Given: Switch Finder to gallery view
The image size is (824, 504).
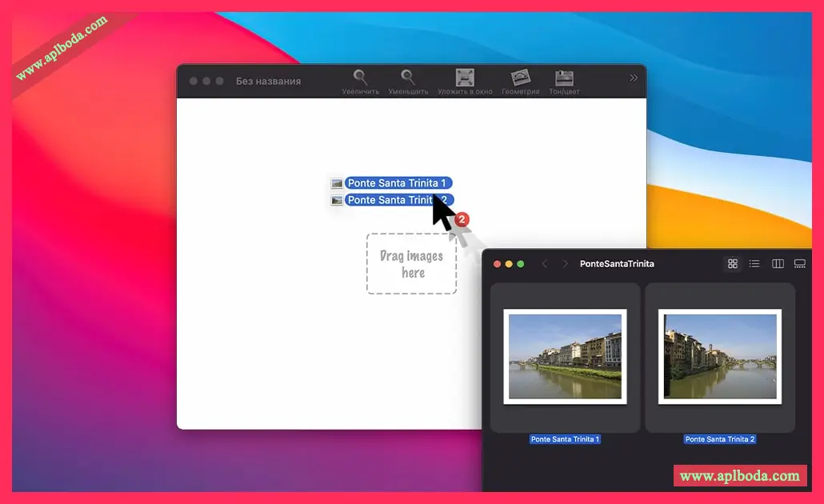Looking at the screenshot, I should point(800,263).
